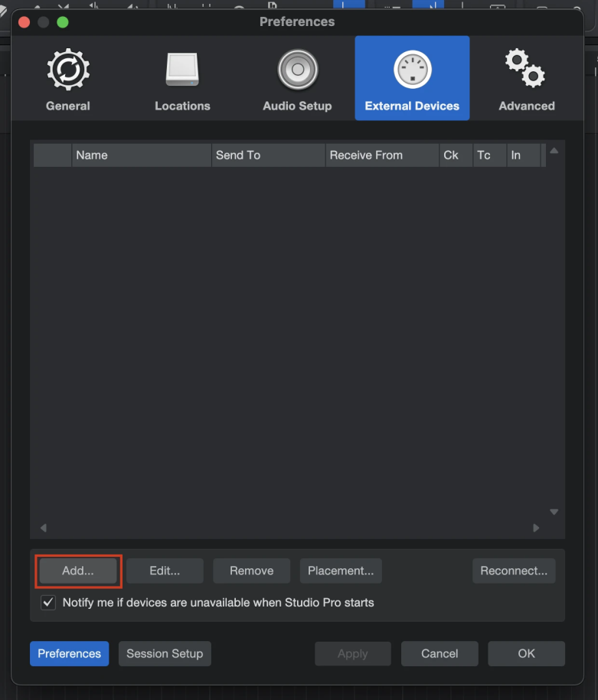Click the device list scroll up arrow
The image size is (598, 700).
(554, 151)
